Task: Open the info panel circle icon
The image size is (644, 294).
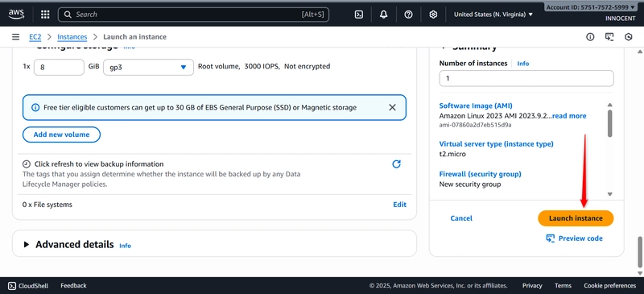Action: tap(590, 37)
